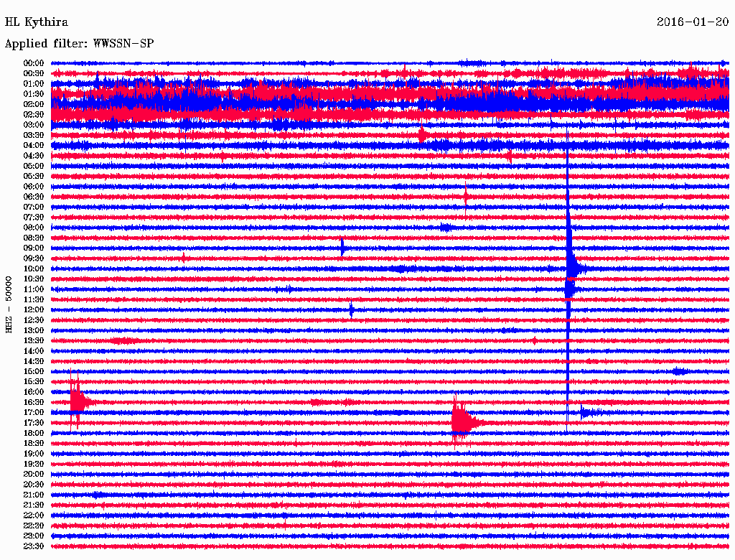Select the 23:30 time label
735x560 pixels.
coord(34,546)
